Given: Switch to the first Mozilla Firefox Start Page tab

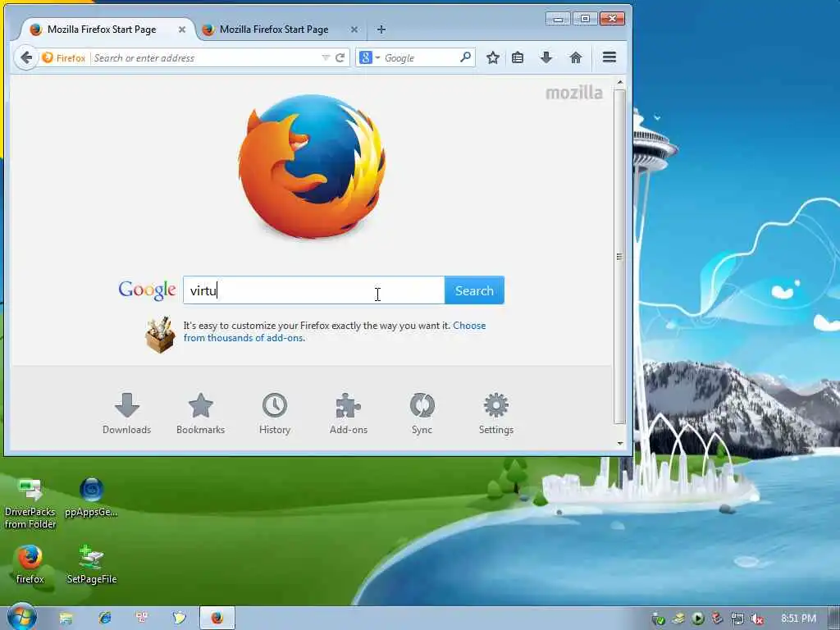Looking at the screenshot, I should click(102, 30).
